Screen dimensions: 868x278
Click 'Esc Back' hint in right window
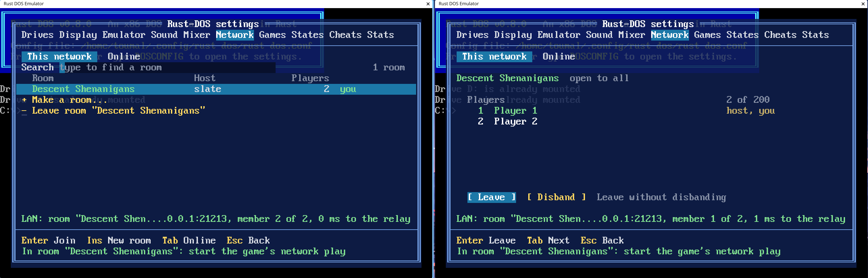tap(602, 240)
